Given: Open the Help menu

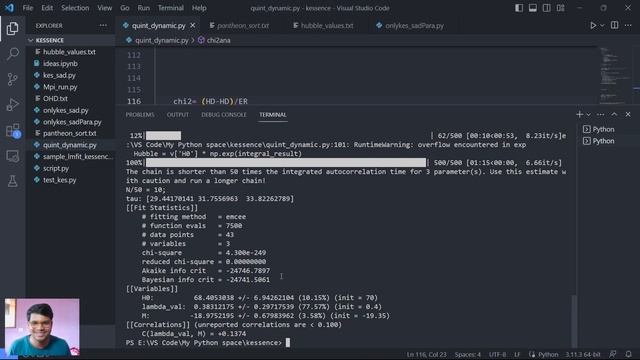Looking at the screenshot, I should coord(199,8).
